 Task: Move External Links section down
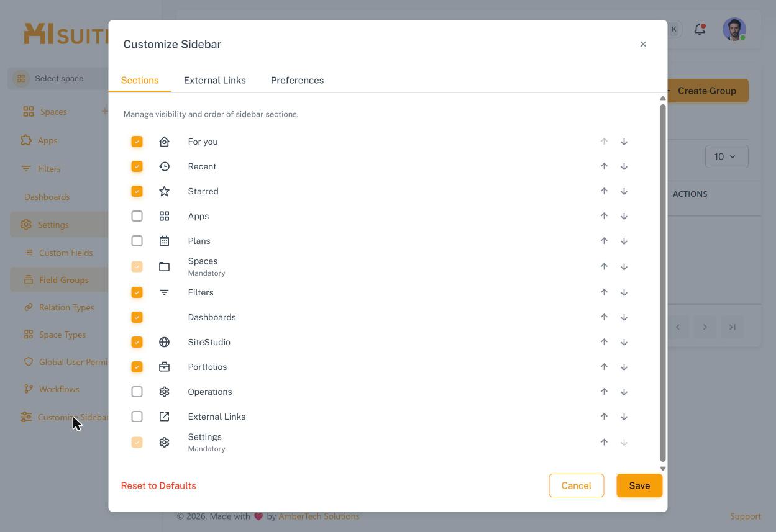pos(624,417)
